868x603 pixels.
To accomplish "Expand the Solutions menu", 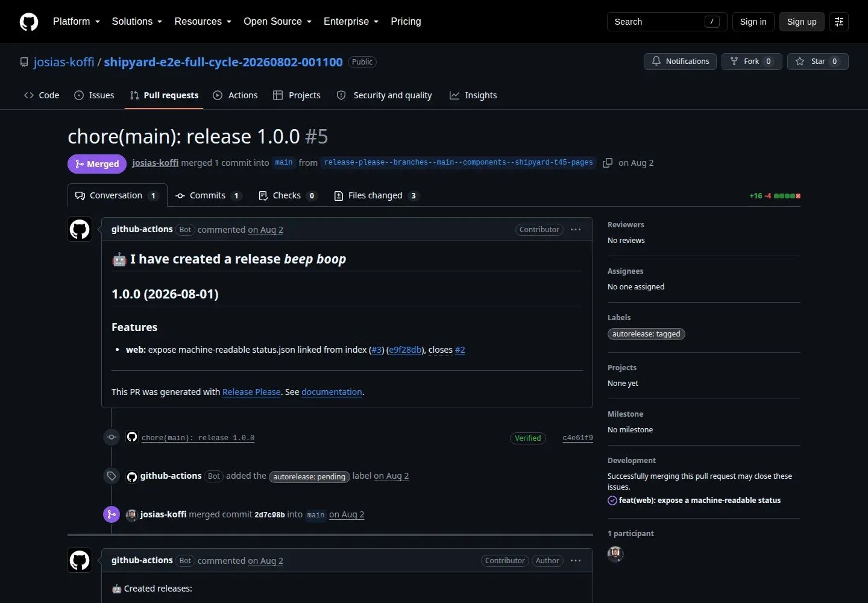I will click(137, 22).
